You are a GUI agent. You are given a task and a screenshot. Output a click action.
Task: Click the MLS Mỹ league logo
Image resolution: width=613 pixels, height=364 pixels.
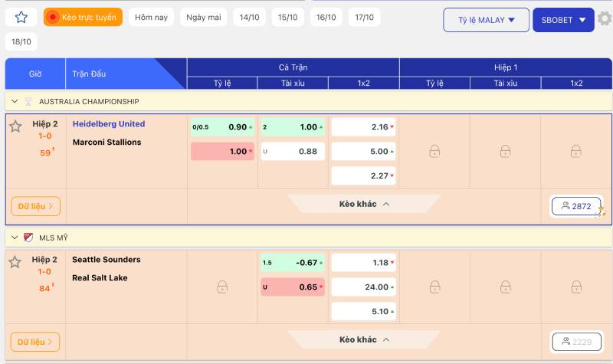tap(28, 238)
